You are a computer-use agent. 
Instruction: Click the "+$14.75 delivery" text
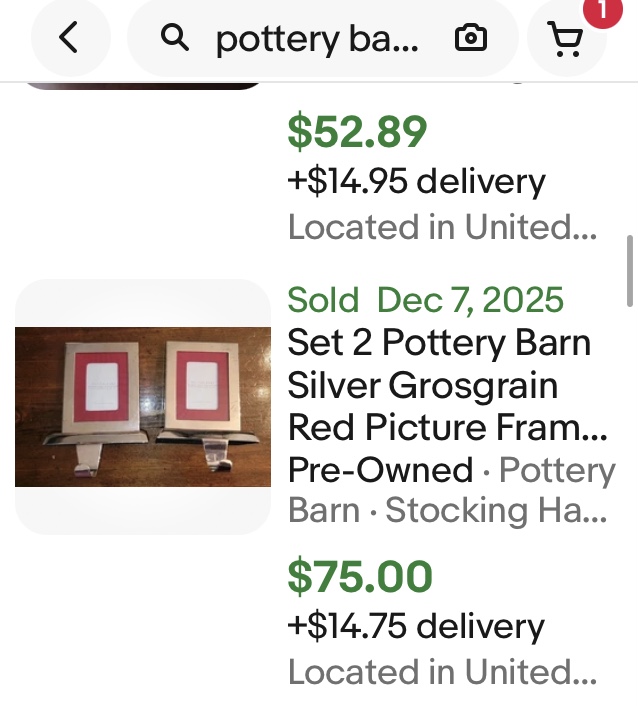tap(416, 627)
